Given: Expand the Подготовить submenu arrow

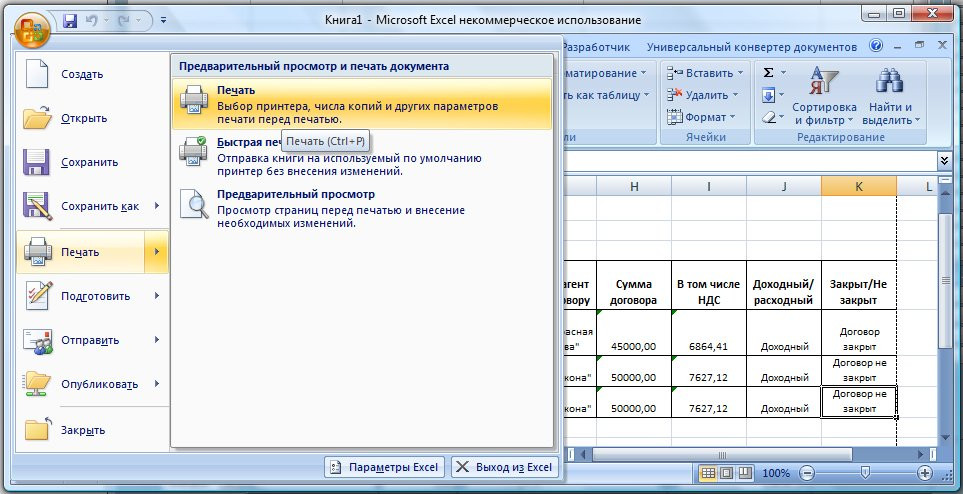Looking at the screenshot, I should tap(157, 296).
